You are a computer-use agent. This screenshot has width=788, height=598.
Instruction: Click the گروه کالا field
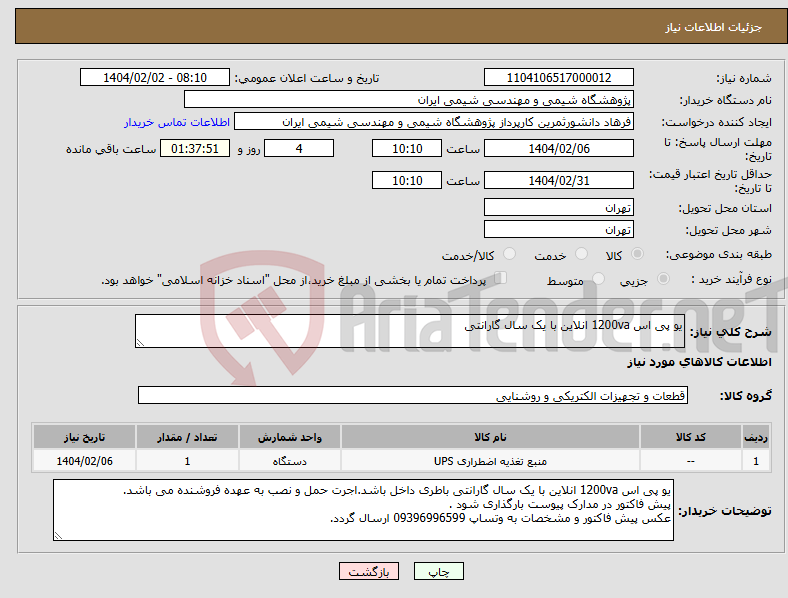point(413,395)
